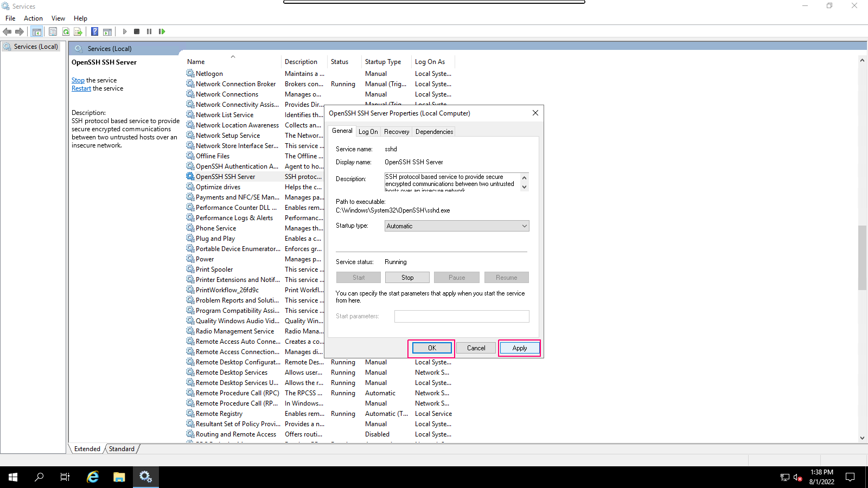Open the Help menu
868x488 pixels.
pos(80,18)
